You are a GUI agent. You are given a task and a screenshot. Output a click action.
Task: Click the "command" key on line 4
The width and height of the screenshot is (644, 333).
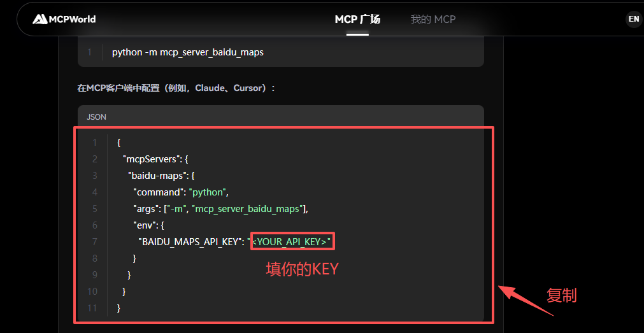coord(158,192)
